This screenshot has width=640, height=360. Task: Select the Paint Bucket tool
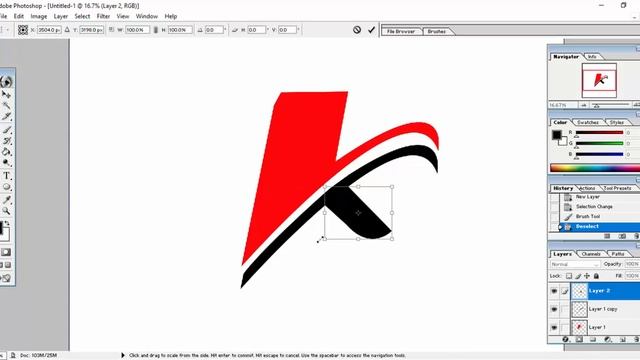coord(7,152)
